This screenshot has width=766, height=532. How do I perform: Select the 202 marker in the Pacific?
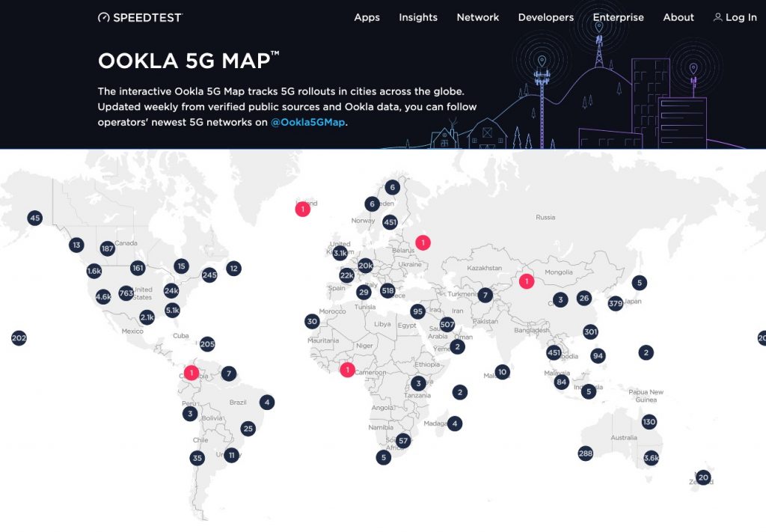[19, 337]
